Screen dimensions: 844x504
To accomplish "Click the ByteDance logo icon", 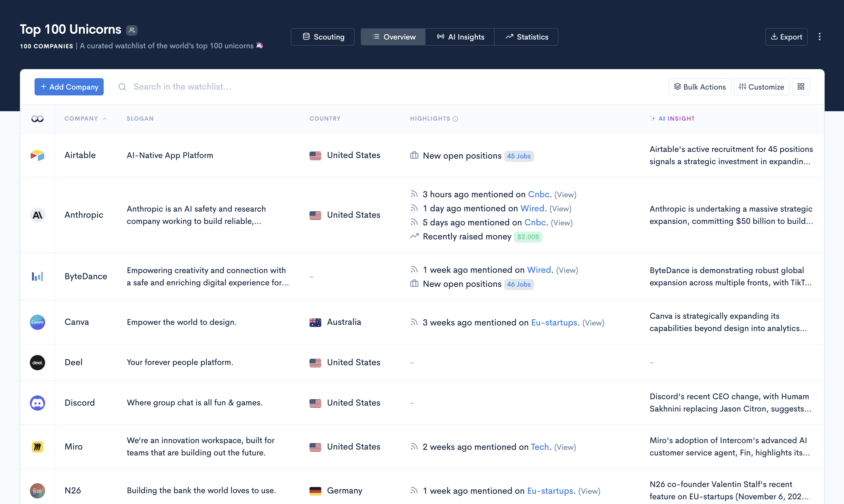I will tap(37, 276).
